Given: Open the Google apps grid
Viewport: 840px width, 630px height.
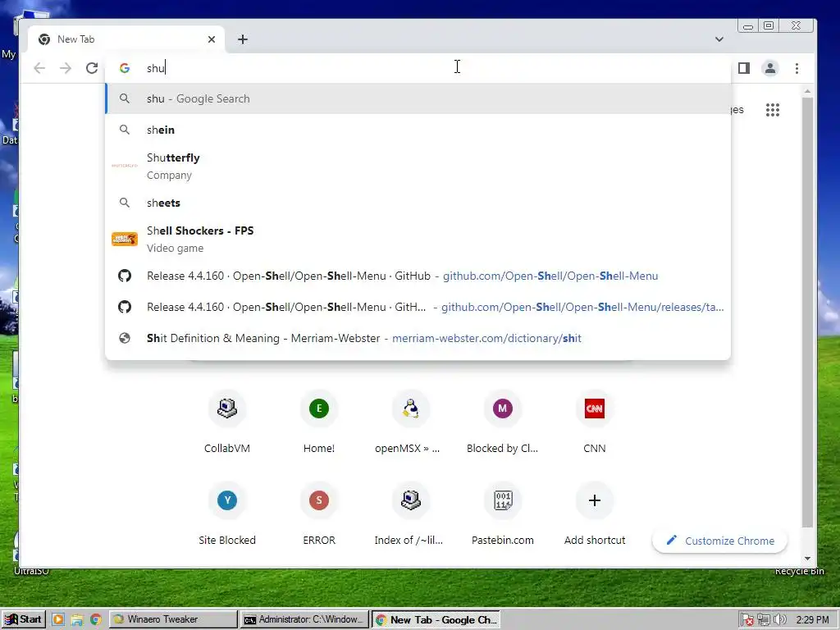Looking at the screenshot, I should coord(773,110).
